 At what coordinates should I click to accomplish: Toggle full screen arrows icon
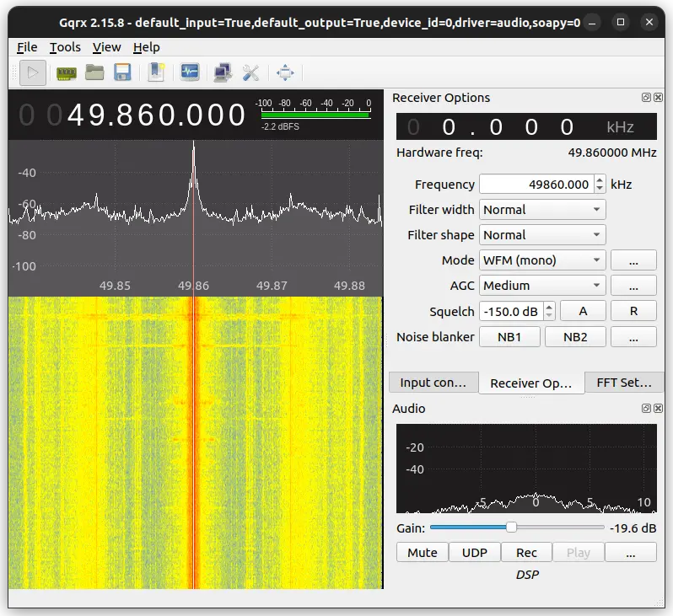pyautogui.click(x=285, y=73)
